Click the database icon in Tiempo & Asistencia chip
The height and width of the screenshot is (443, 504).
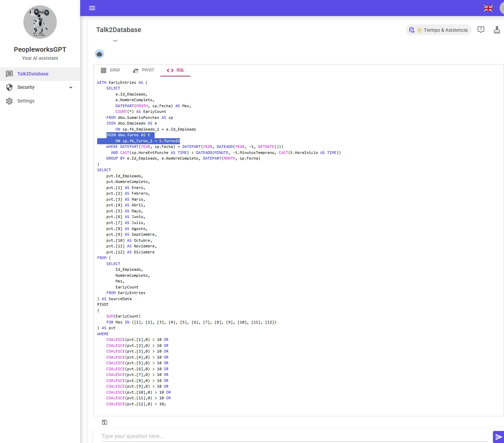click(411, 30)
